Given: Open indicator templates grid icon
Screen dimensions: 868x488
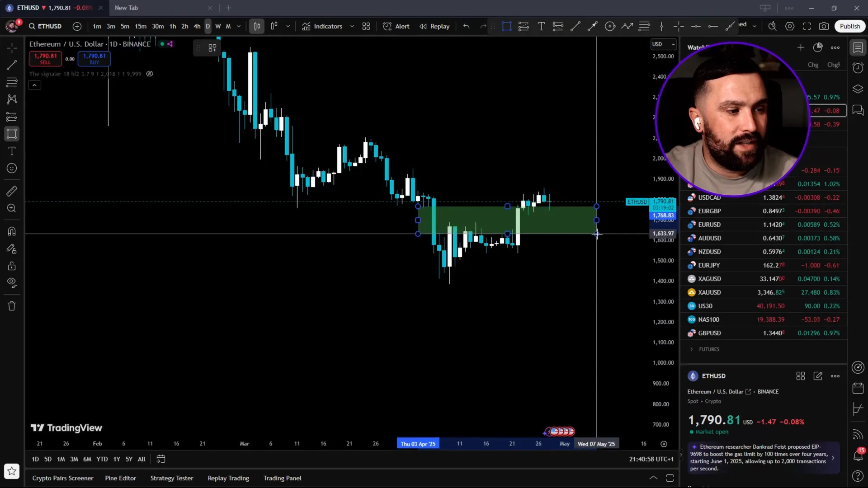Looking at the screenshot, I should pyautogui.click(x=366, y=26).
